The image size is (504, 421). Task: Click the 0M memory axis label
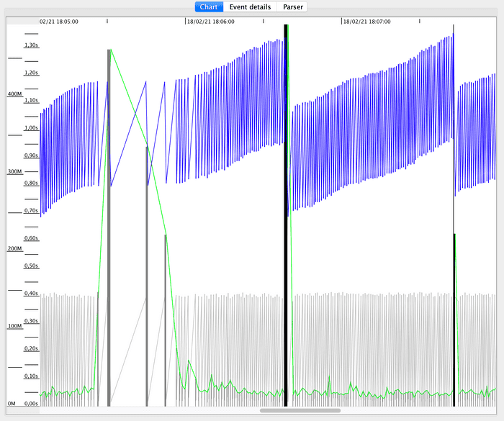click(12, 403)
